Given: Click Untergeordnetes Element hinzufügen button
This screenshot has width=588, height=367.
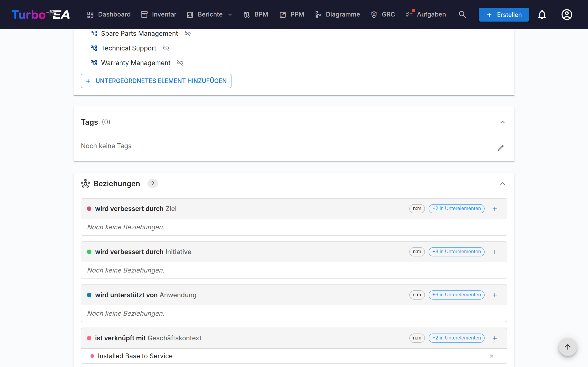Looking at the screenshot, I should pos(156,81).
